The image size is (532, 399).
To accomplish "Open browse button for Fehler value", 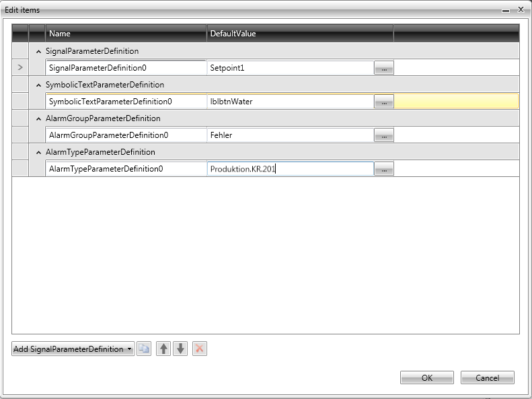I will point(383,135).
